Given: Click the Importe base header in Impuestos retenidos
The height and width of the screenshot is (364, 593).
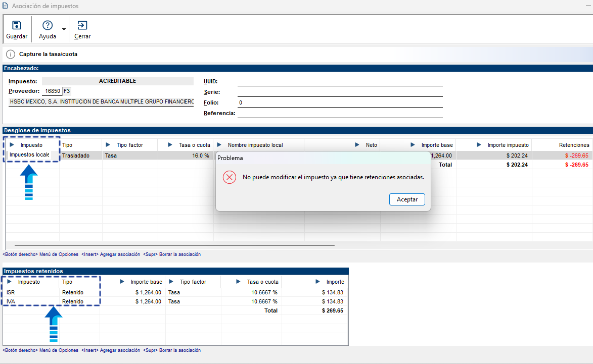Looking at the screenshot, I should coord(146,282).
